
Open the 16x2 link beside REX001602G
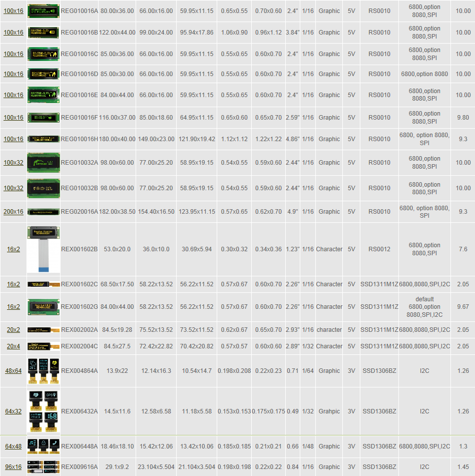14,307
